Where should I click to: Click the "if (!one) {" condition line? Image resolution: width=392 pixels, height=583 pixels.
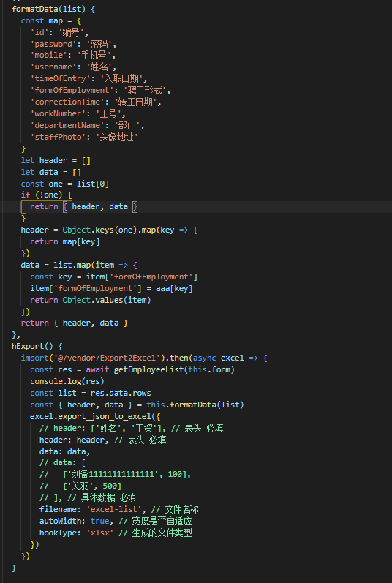[x=47, y=195]
